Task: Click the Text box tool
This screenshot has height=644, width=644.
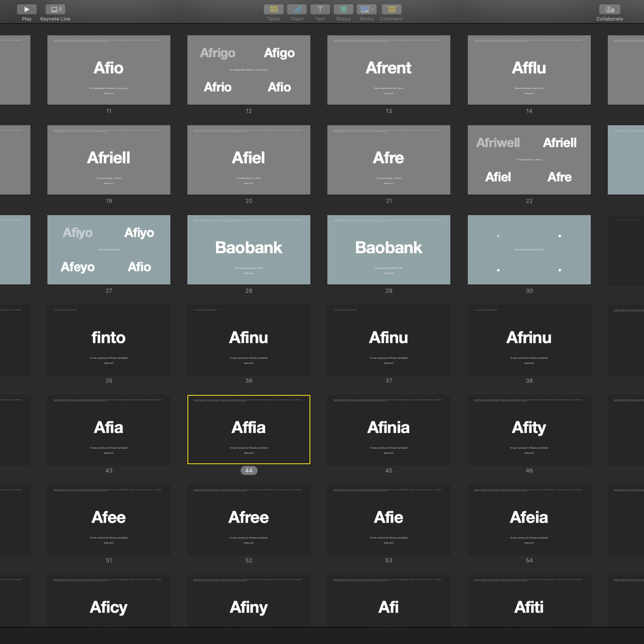Action: point(320,9)
